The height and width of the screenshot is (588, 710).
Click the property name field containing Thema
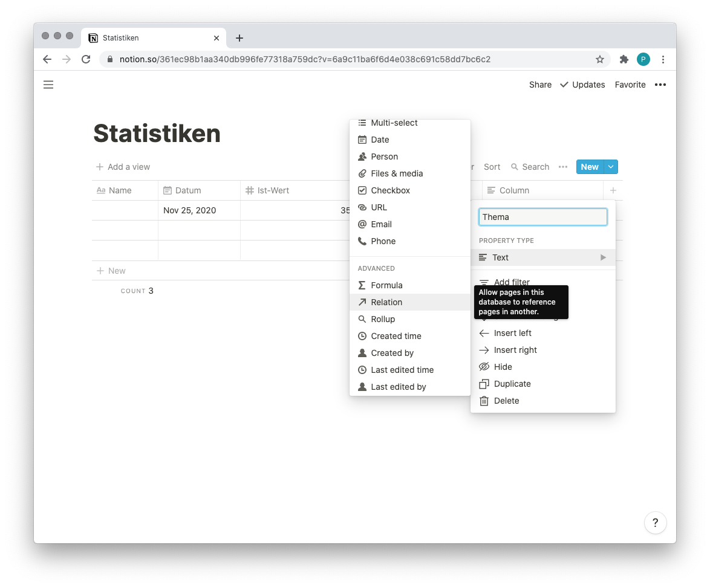click(x=543, y=217)
